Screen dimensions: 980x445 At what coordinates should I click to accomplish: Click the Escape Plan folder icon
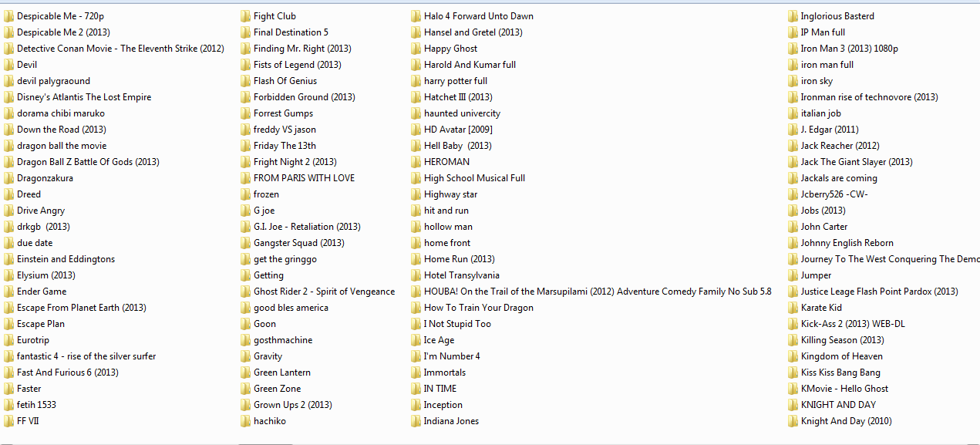click(x=8, y=324)
